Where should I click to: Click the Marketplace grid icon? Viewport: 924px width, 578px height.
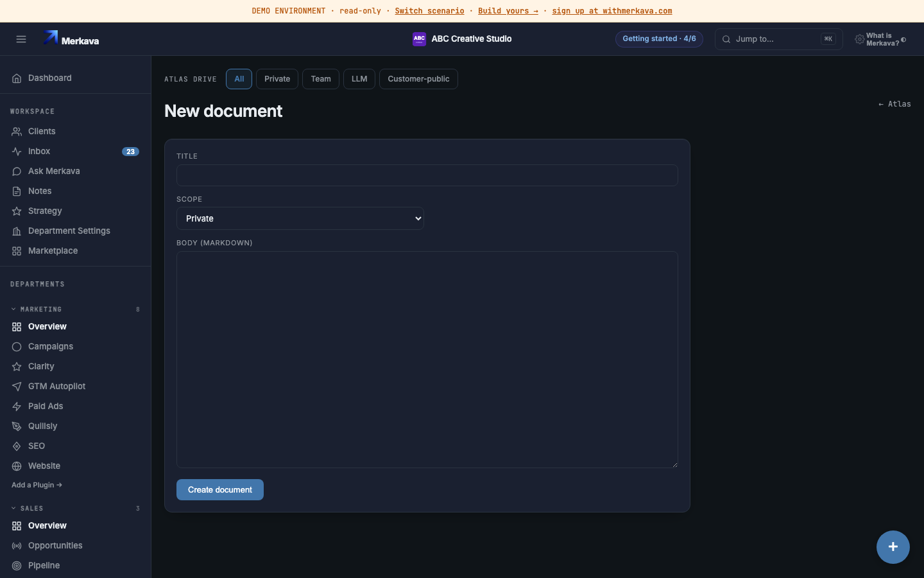point(17,251)
